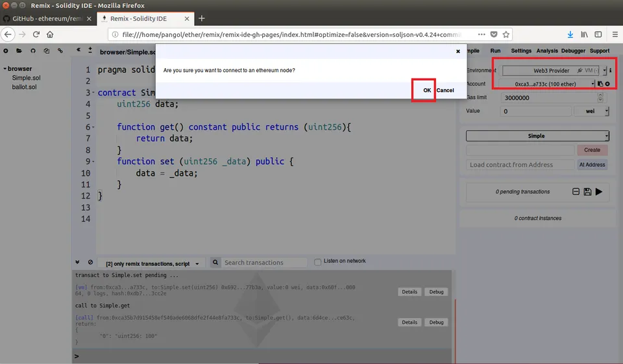
Task: Go back in Firefox
Action: pos(8,34)
